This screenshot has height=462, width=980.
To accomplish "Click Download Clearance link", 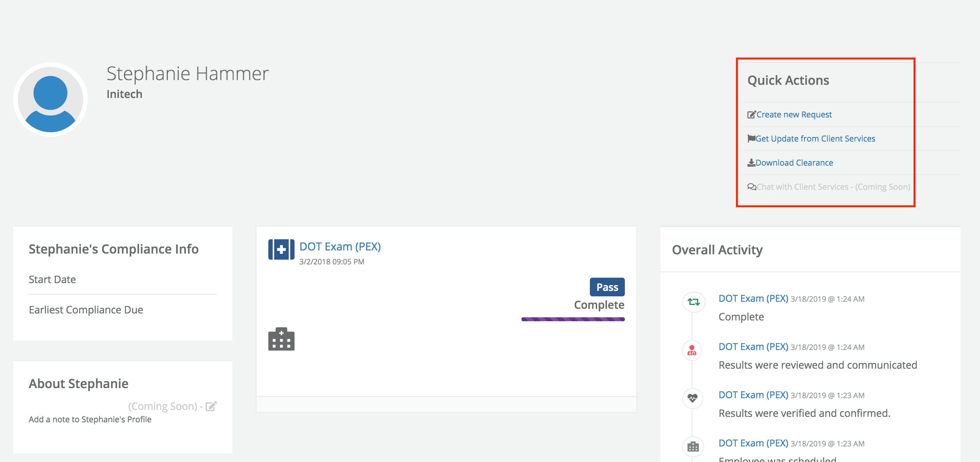I will coord(794,163).
